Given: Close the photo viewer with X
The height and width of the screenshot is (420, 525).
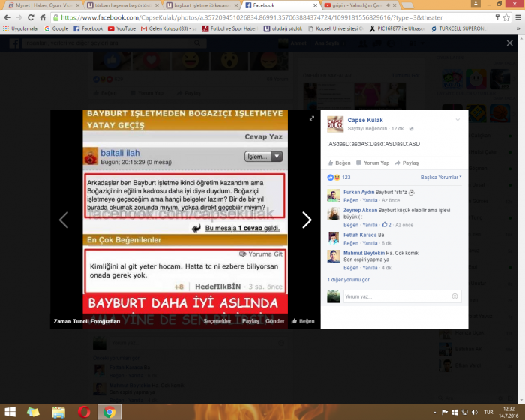Looking at the screenshot, I should [x=511, y=44].
